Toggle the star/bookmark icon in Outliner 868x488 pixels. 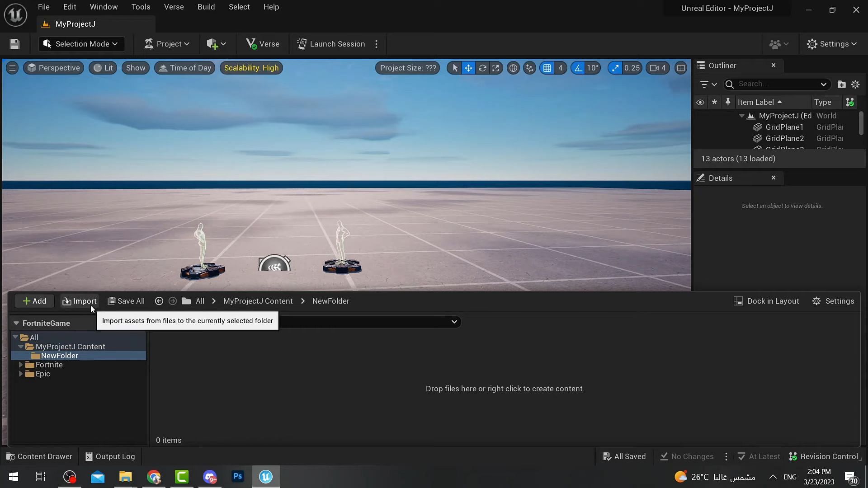point(714,103)
